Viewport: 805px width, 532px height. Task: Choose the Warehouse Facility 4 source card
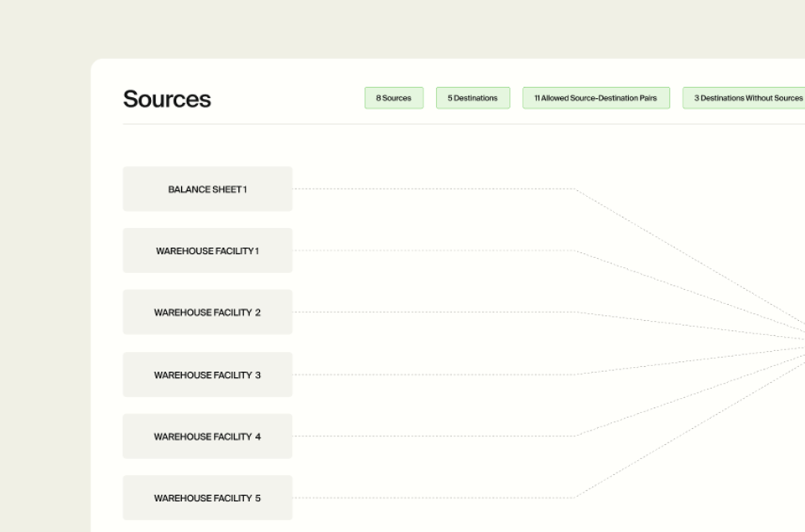click(x=207, y=436)
